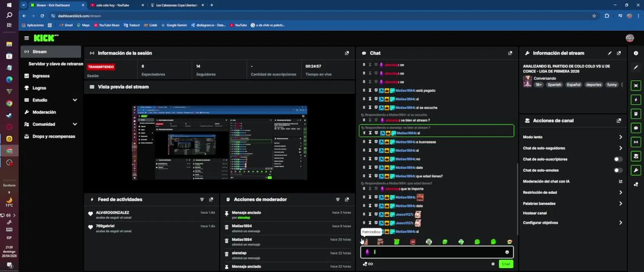Toggle the activity feed lightning icon in right sidebar

[636, 100]
